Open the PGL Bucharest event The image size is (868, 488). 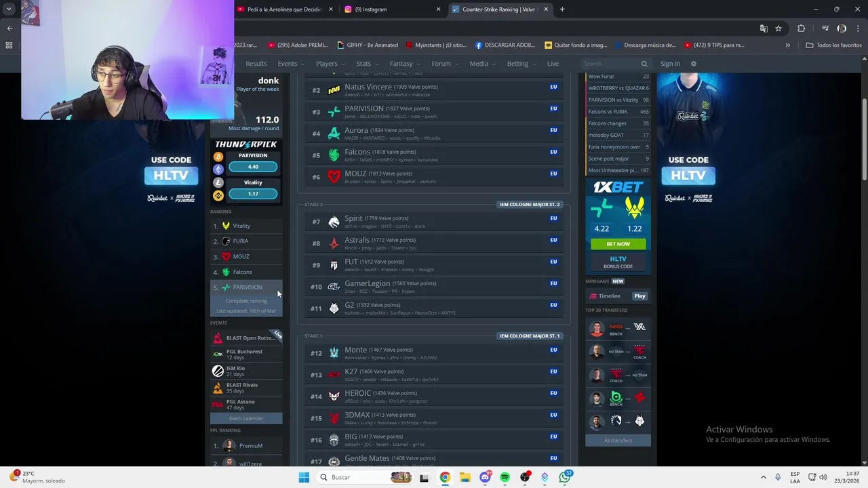point(246,354)
